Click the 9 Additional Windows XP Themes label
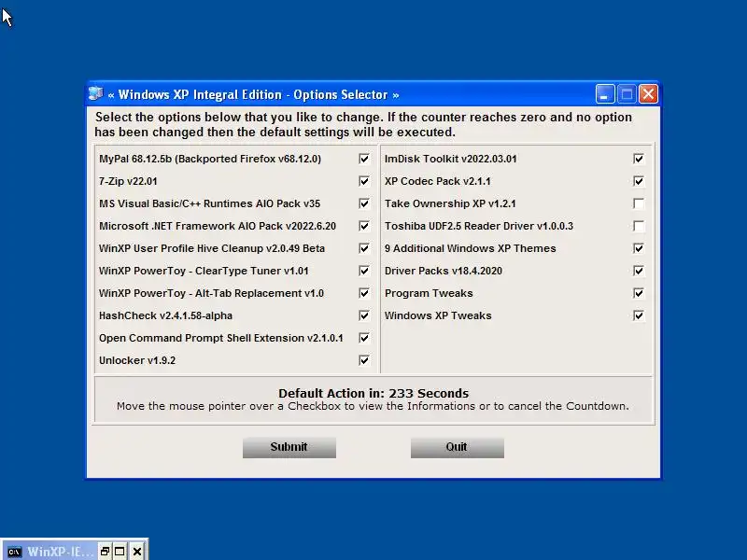This screenshot has height=560, width=747. click(471, 248)
